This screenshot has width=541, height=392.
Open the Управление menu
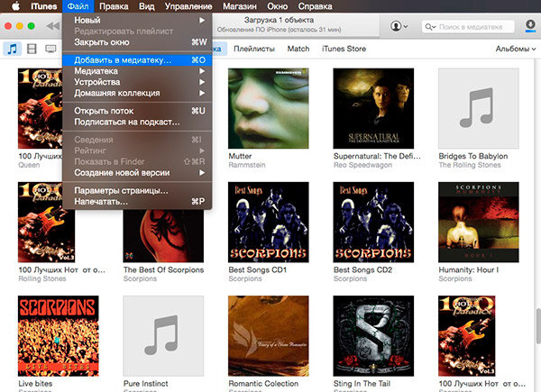(x=188, y=6)
